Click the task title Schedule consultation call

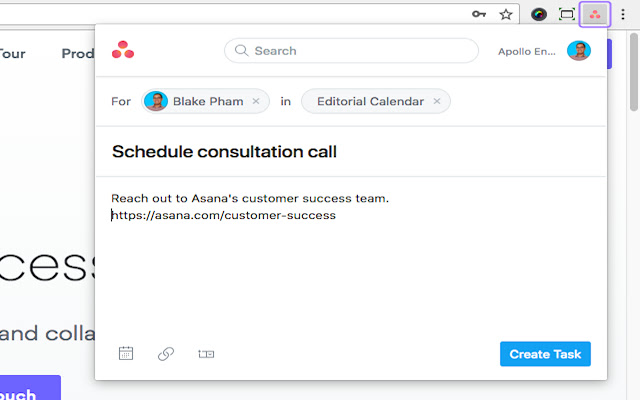point(224,152)
